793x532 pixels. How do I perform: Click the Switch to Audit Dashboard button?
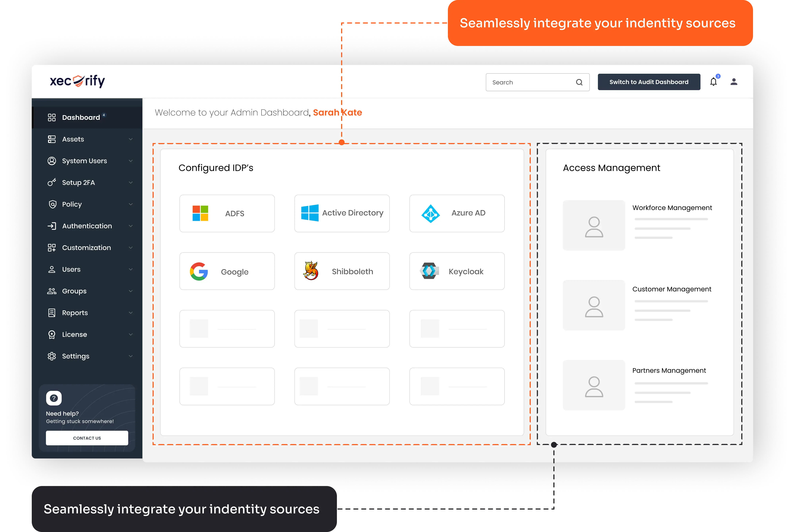[649, 82]
